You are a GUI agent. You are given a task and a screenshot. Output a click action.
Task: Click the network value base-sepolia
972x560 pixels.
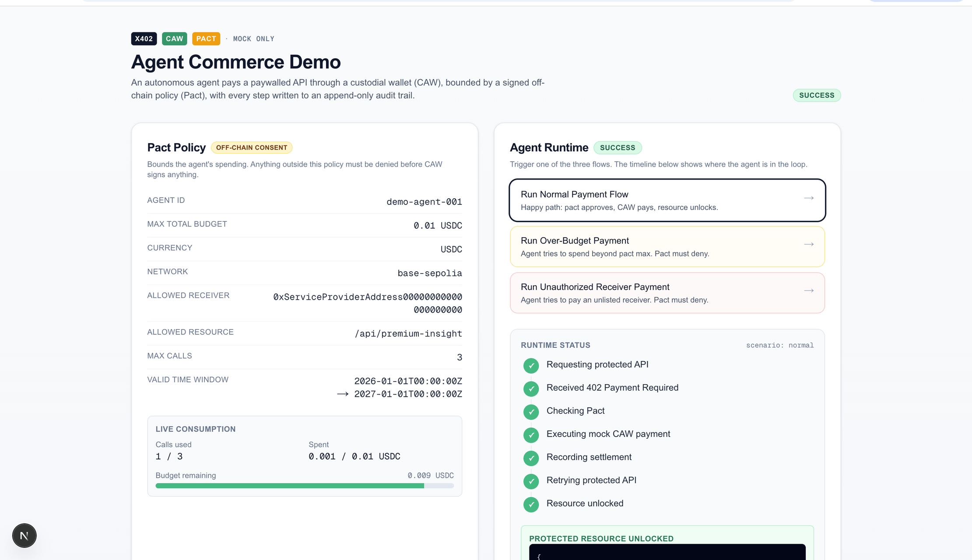430,273
